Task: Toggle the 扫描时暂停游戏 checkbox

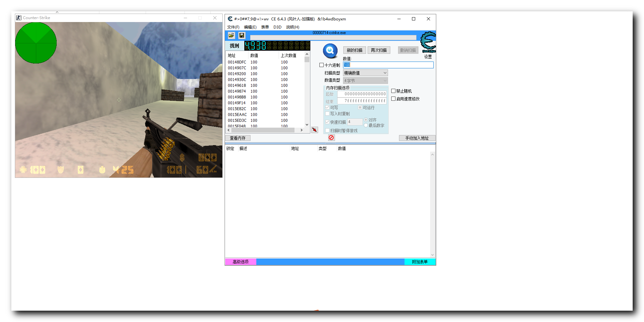Action: [327, 131]
